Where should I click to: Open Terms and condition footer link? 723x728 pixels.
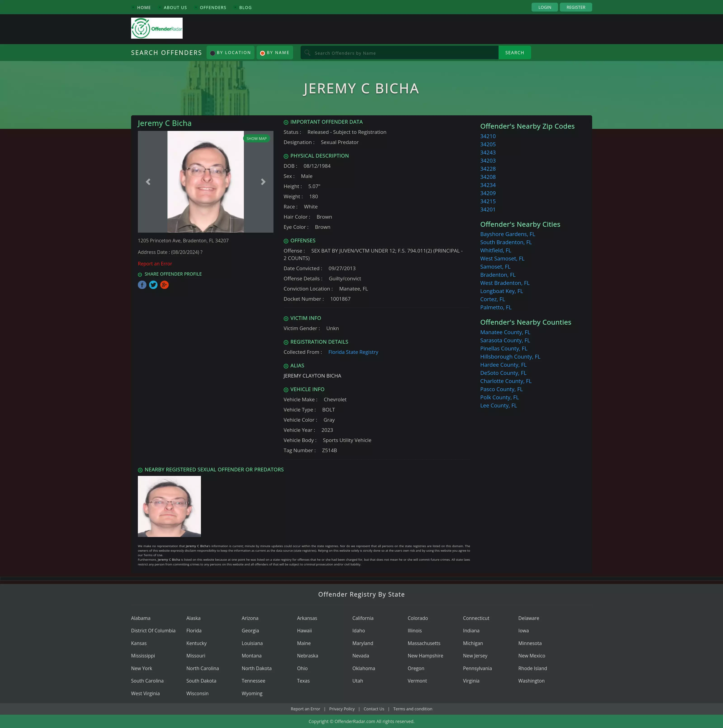click(x=412, y=709)
